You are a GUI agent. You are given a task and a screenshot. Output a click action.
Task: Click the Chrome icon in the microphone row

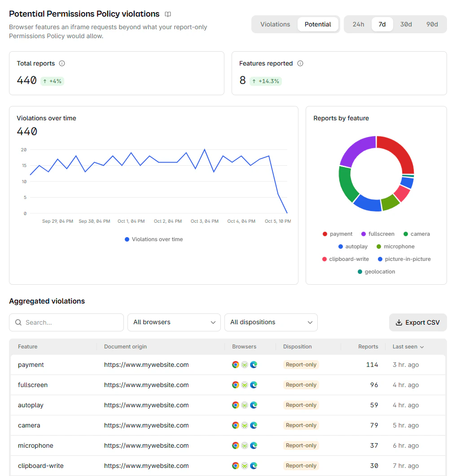(x=236, y=445)
